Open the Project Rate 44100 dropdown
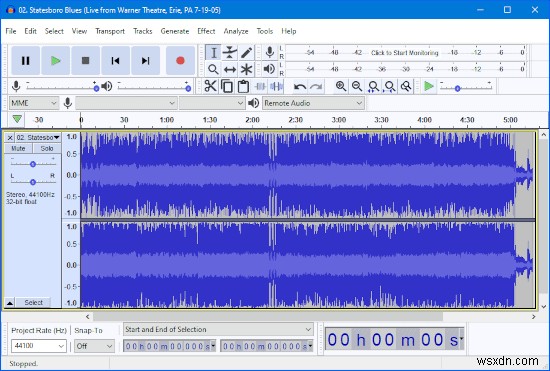Image resolution: width=550 pixels, height=371 pixels. pos(38,346)
